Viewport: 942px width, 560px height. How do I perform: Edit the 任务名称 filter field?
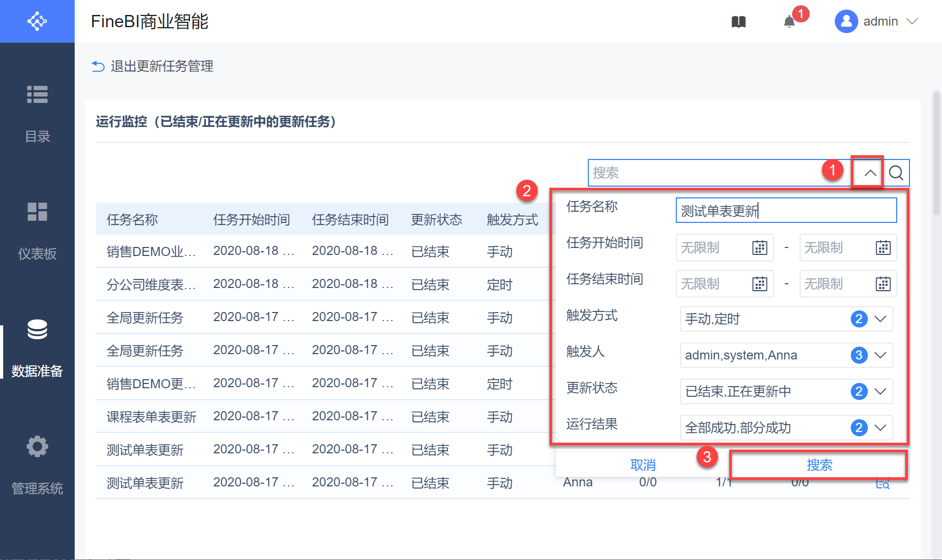[786, 211]
